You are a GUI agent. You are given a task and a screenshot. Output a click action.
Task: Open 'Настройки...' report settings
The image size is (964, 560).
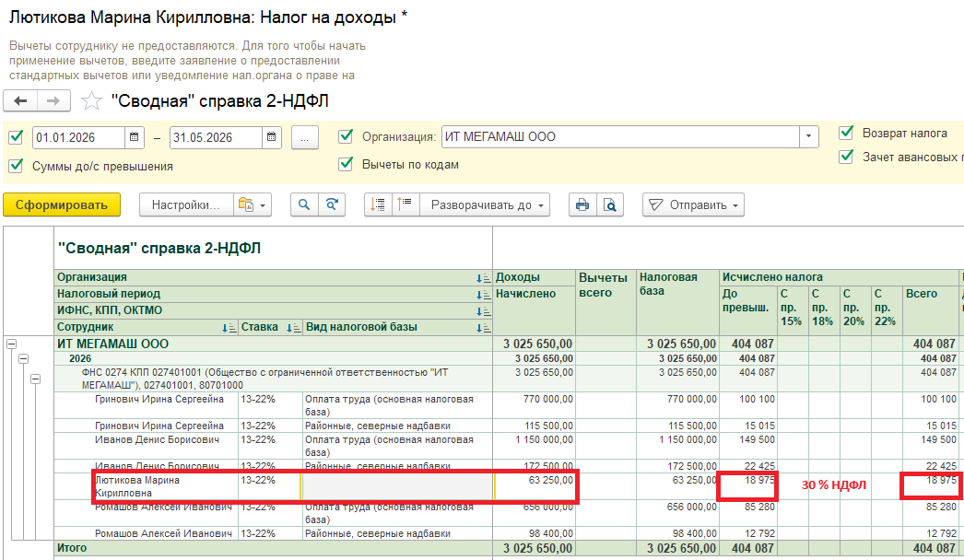[184, 204]
